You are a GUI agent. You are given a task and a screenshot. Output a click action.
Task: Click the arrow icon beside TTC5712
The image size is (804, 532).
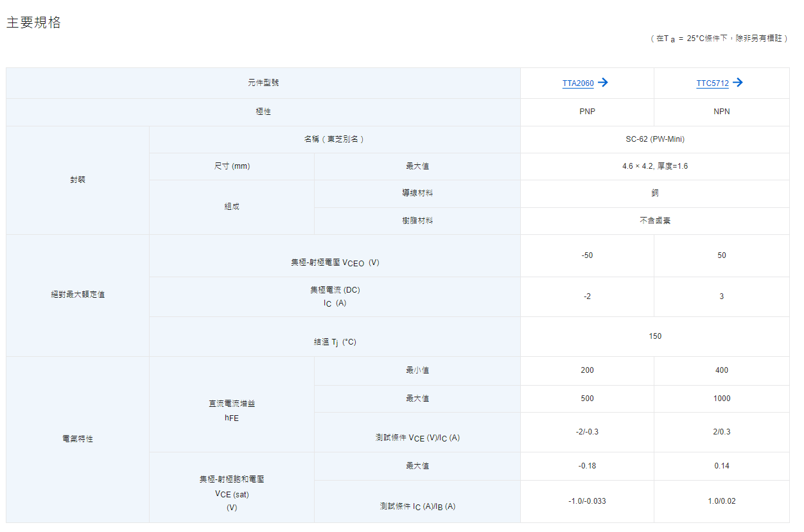coord(737,83)
